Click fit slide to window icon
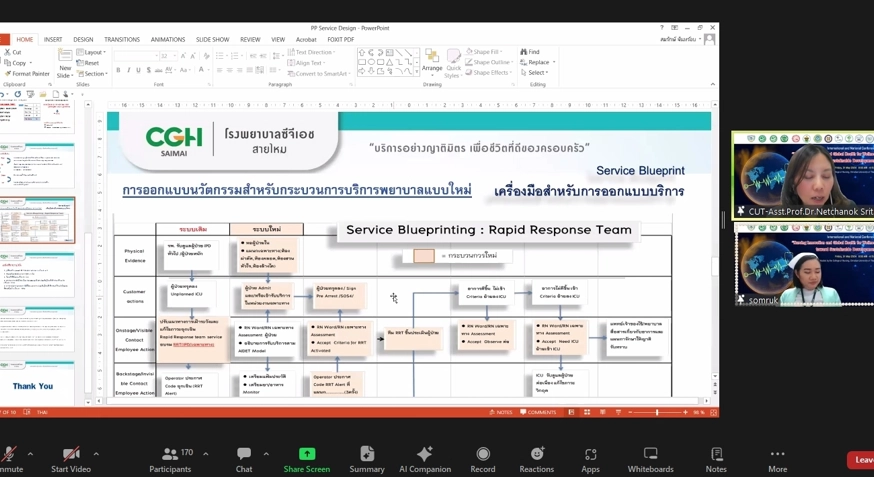The height and width of the screenshot is (477, 874). tap(713, 412)
